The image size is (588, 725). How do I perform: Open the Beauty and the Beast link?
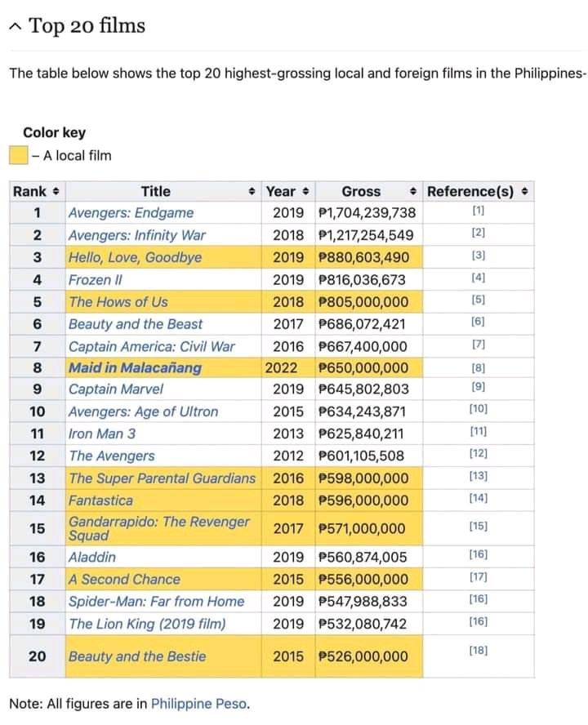pyautogui.click(x=136, y=324)
